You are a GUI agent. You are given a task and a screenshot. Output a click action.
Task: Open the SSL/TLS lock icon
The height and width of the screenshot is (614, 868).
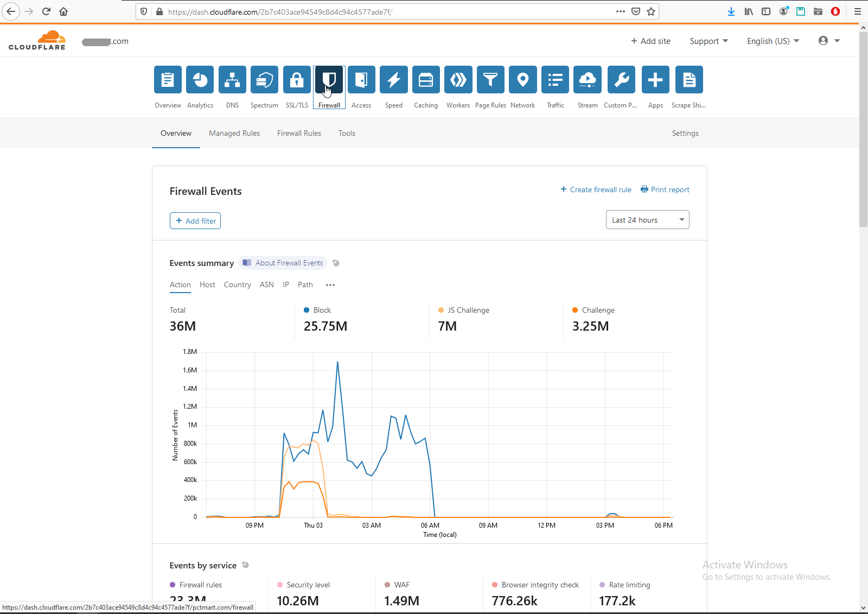297,80
